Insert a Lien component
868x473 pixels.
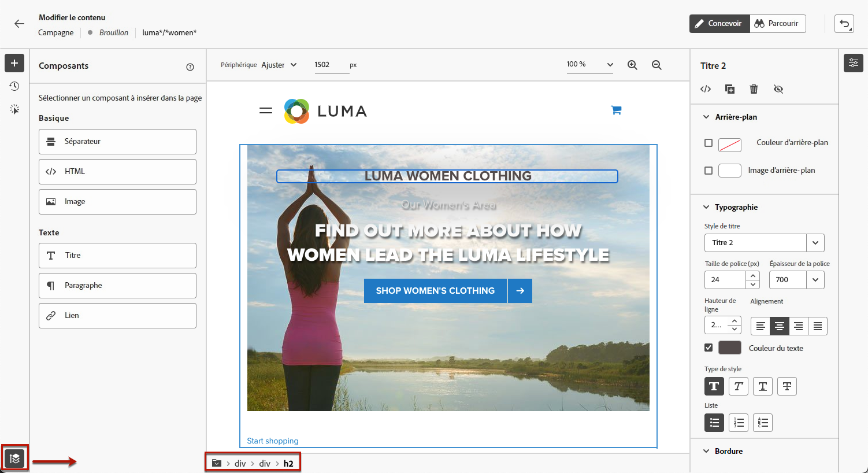tap(117, 316)
